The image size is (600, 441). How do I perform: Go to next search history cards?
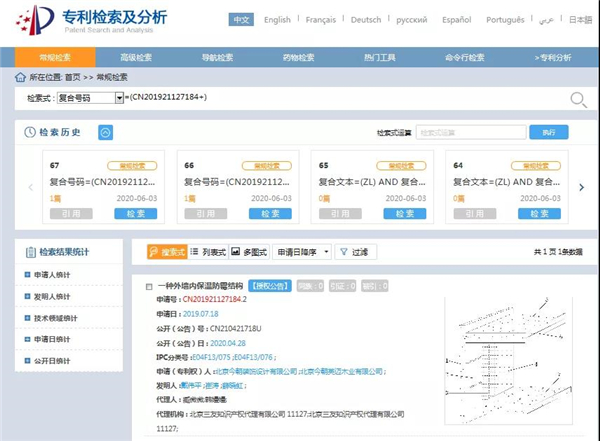click(x=581, y=187)
